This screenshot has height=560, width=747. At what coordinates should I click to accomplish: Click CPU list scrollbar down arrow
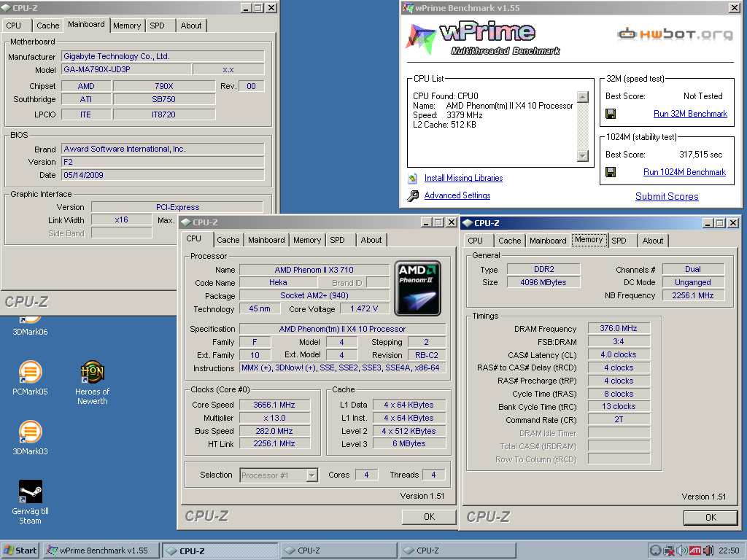[583, 156]
